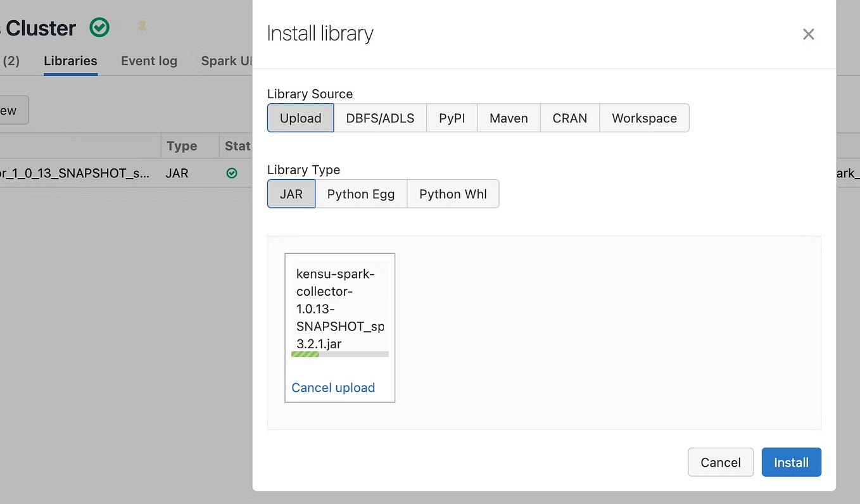Close the Install library dialog with X
Screen dimensions: 860x504
[x=808, y=34]
